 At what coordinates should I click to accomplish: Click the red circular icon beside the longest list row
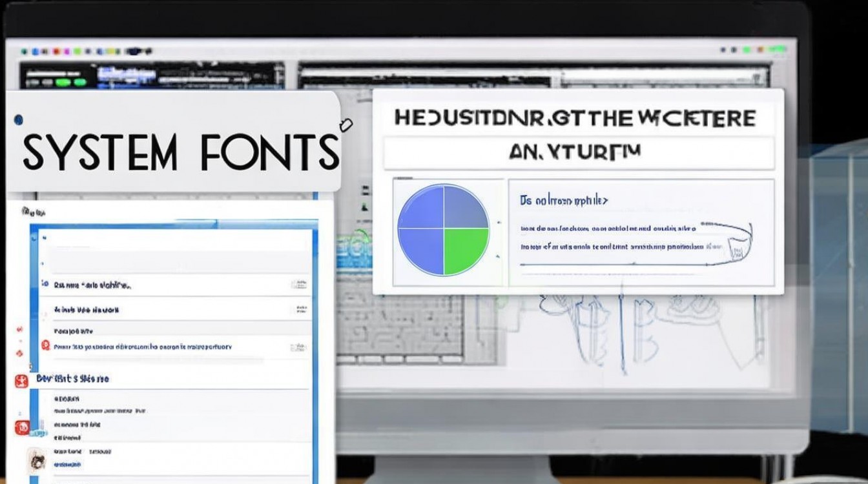point(45,346)
